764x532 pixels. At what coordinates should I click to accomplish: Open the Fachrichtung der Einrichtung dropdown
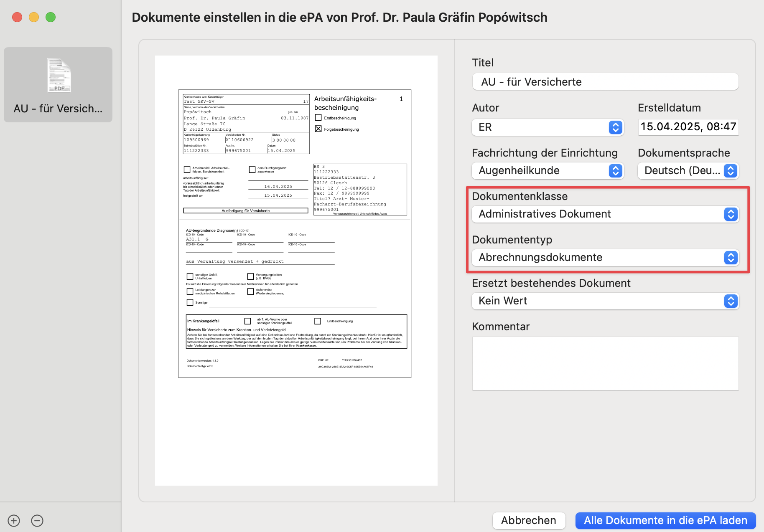[548, 171]
